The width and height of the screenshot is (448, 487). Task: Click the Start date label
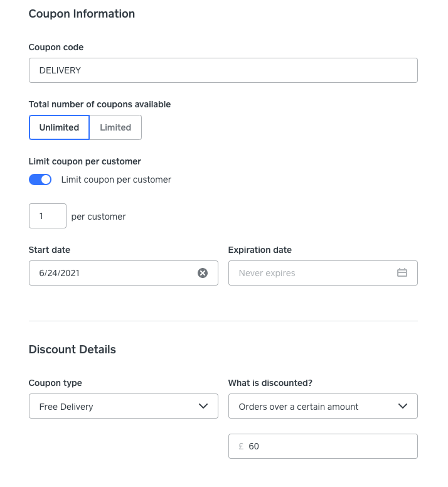[50, 250]
